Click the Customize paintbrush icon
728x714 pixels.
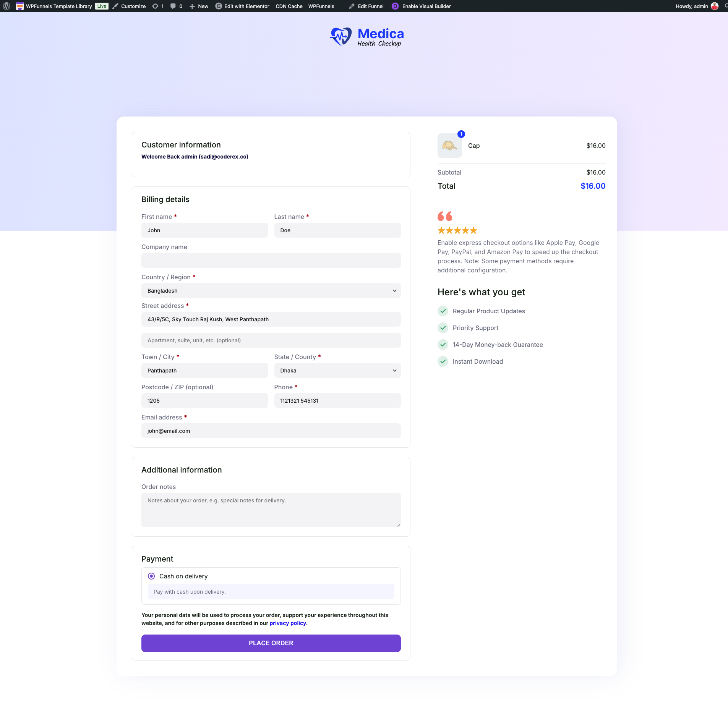(x=115, y=6)
